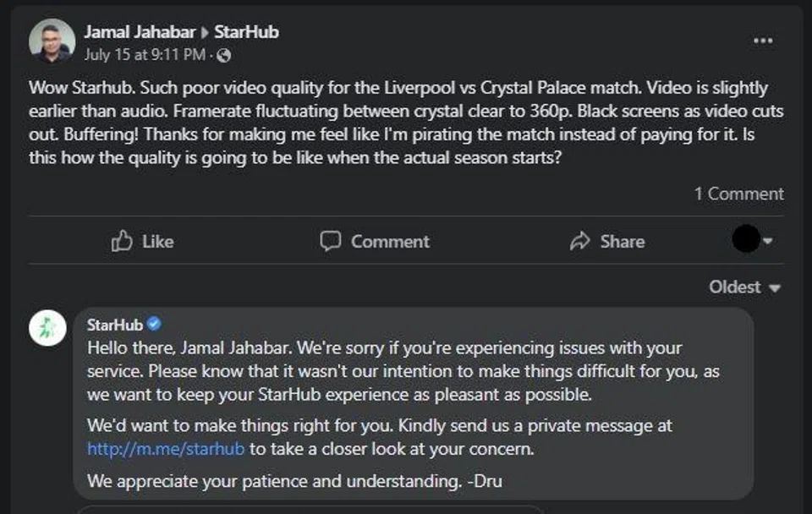Open Jamal Jahabar's profile name link
Viewport: 812px width, 514px height.
pyautogui.click(x=139, y=32)
